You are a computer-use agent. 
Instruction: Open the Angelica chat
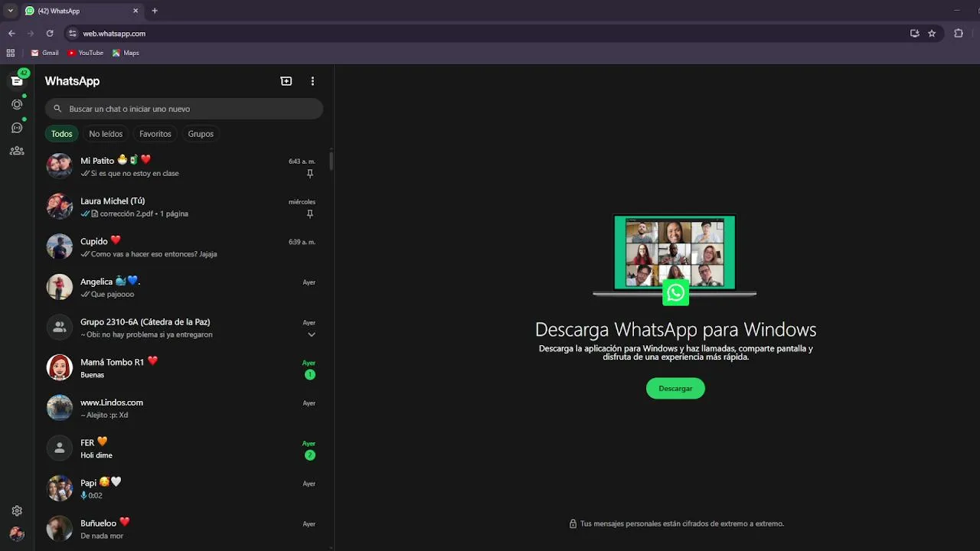point(181,288)
